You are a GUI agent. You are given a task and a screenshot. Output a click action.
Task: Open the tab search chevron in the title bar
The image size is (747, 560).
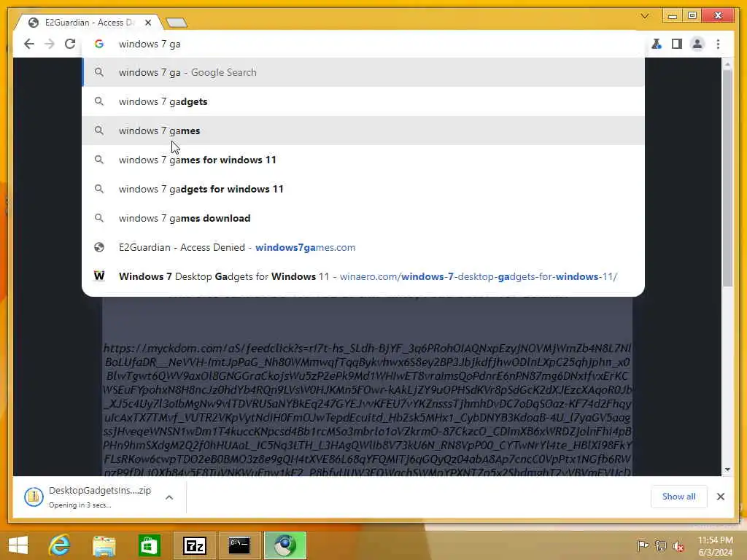point(645,16)
